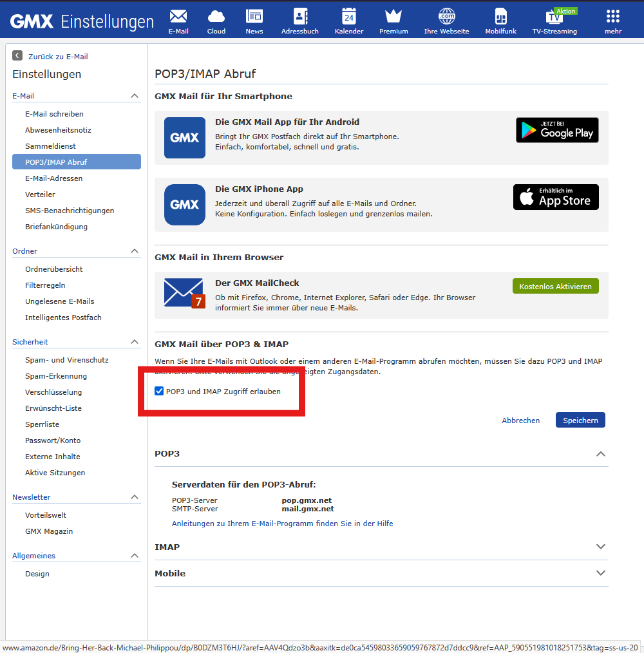Open Aktive Sitzungen settings
Screen dimensions: 644x653
coord(55,473)
